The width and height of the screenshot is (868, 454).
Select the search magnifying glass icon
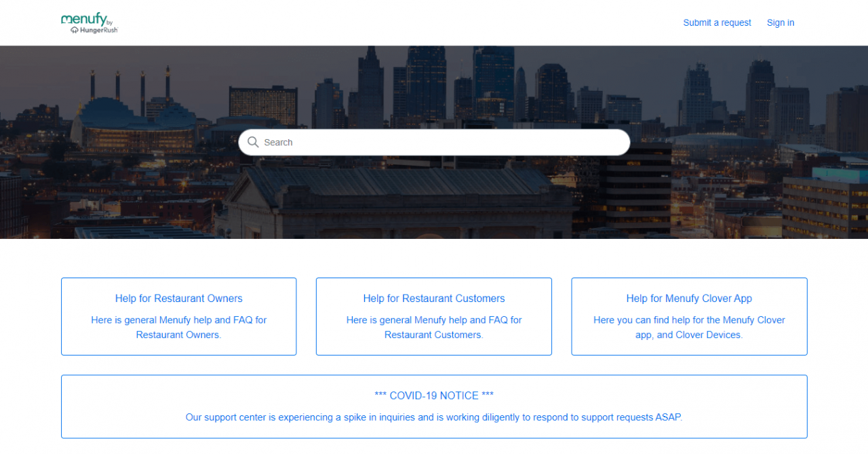253,142
